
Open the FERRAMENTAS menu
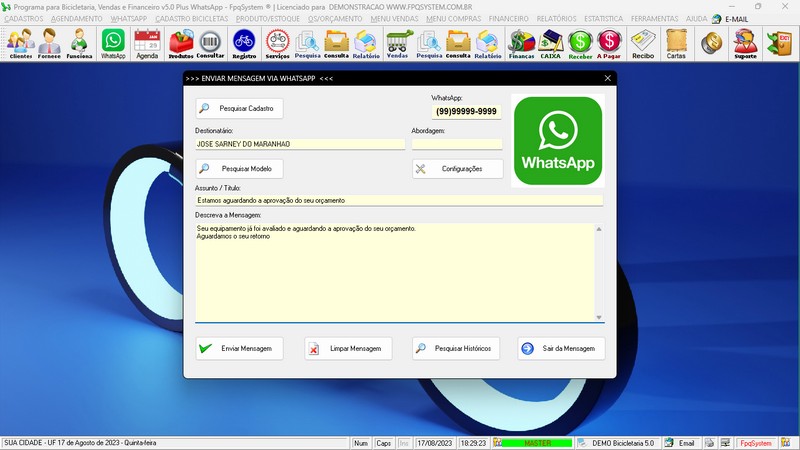tap(655, 18)
